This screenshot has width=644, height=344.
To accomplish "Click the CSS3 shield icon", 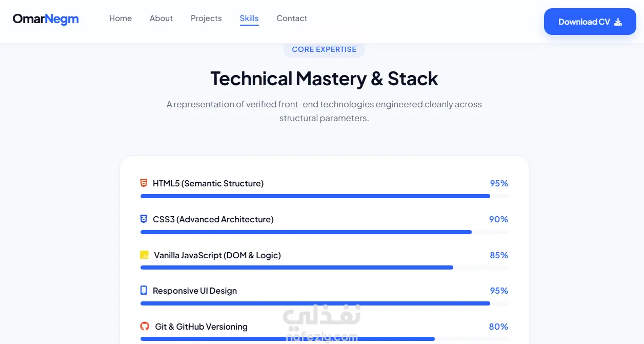I will (144, 219).
